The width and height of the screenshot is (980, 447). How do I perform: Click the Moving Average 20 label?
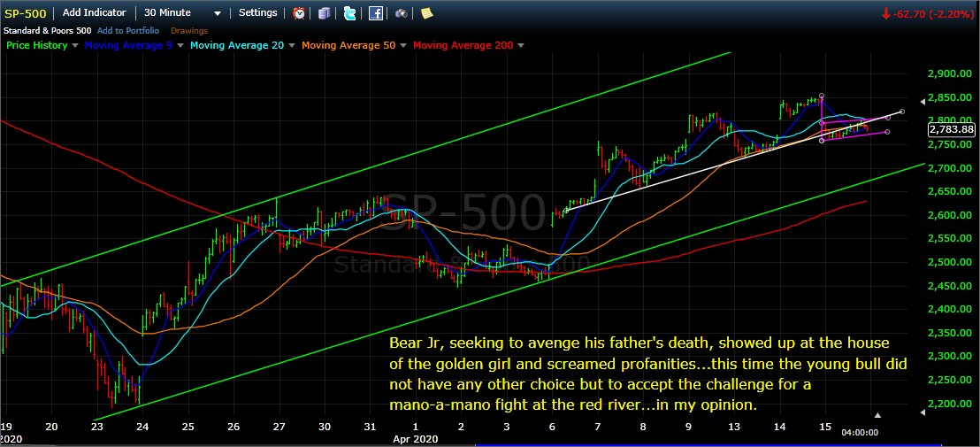pos(237,45)
